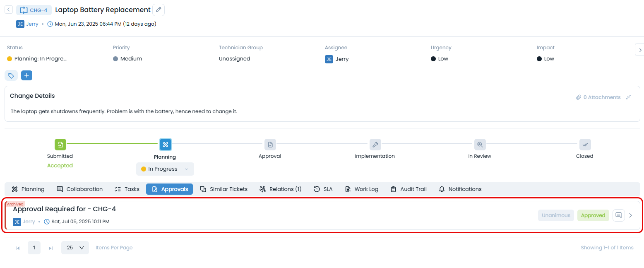Open the Items Per Page dropdown showing 25
The image size is (644, 268).
point(74,247)
